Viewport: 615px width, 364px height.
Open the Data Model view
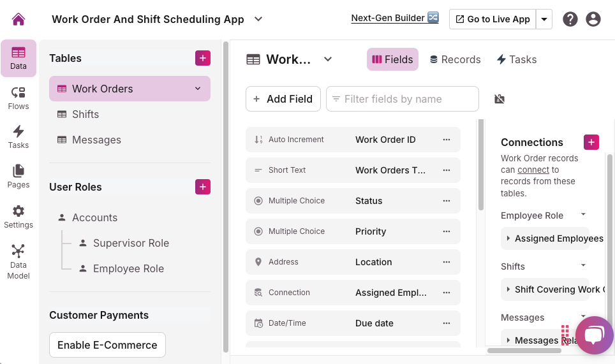[19, 261]
